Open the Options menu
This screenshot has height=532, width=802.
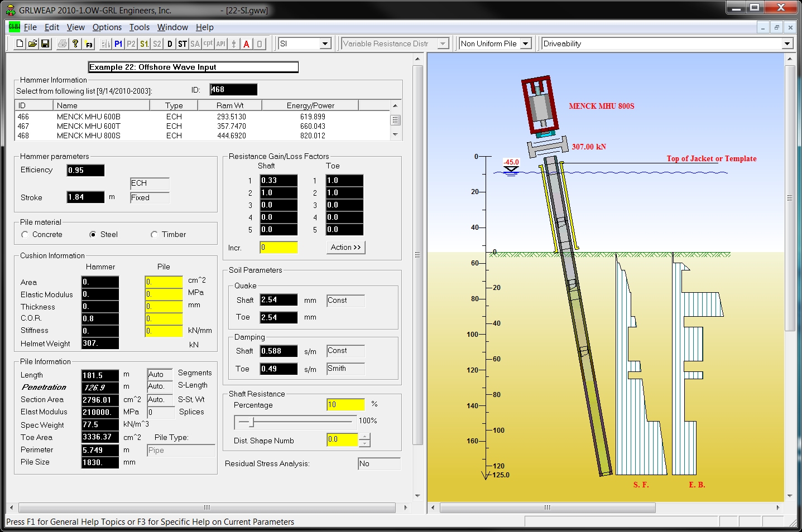(x=107, y=27)
